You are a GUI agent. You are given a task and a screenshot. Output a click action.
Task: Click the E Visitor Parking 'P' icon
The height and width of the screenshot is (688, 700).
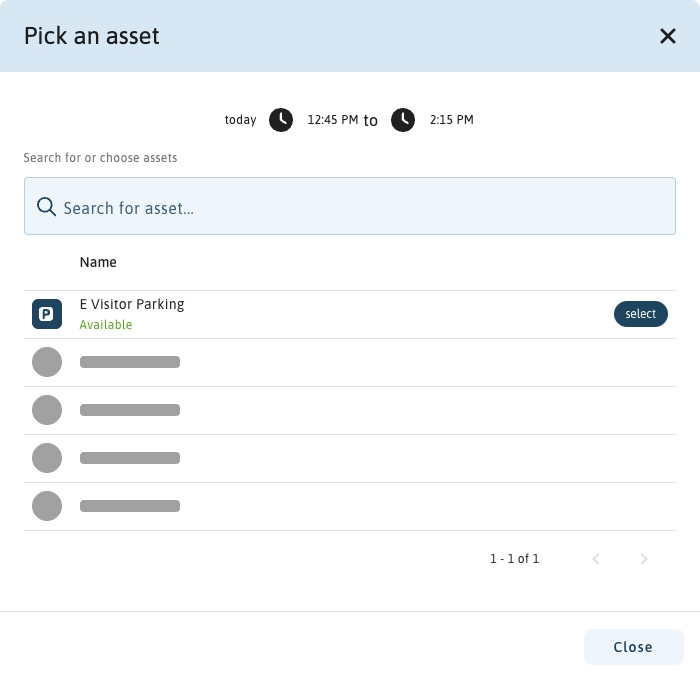pos(47,314)
